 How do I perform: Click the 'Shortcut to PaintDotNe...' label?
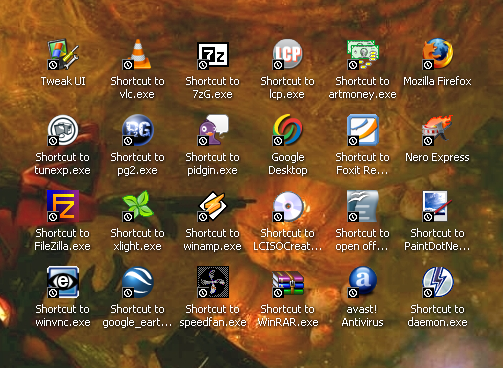(x=437, y=240)
